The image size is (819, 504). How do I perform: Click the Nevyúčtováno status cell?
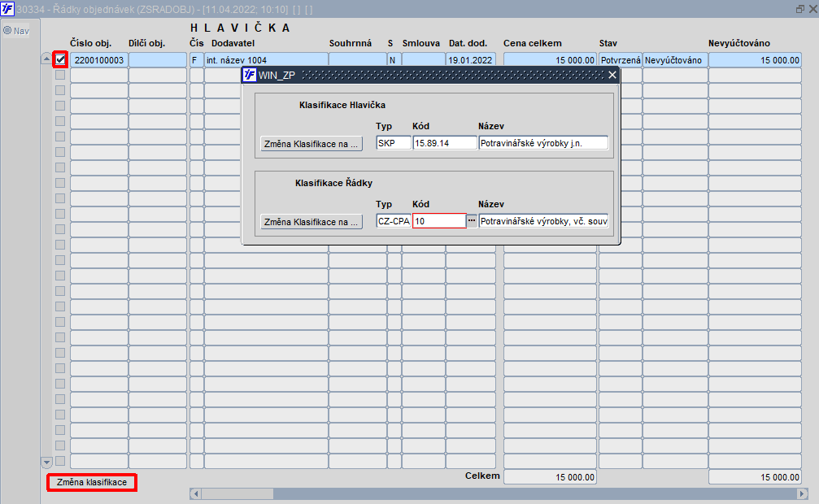pos(675,60)
